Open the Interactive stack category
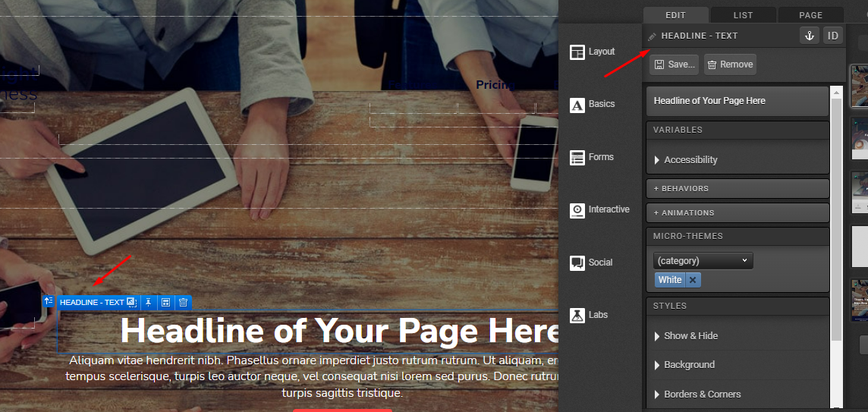Viewport: 868px width, 412px height. tap(599, 210)
